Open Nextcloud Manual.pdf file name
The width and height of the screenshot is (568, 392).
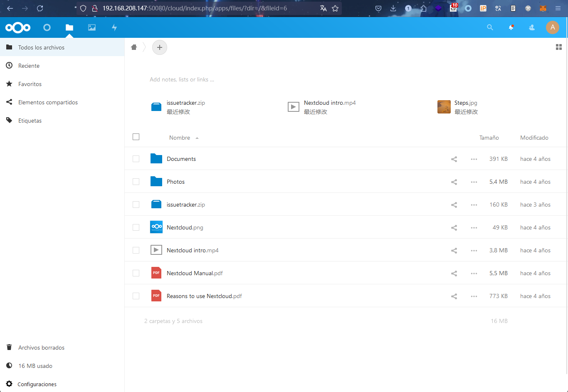195,273
